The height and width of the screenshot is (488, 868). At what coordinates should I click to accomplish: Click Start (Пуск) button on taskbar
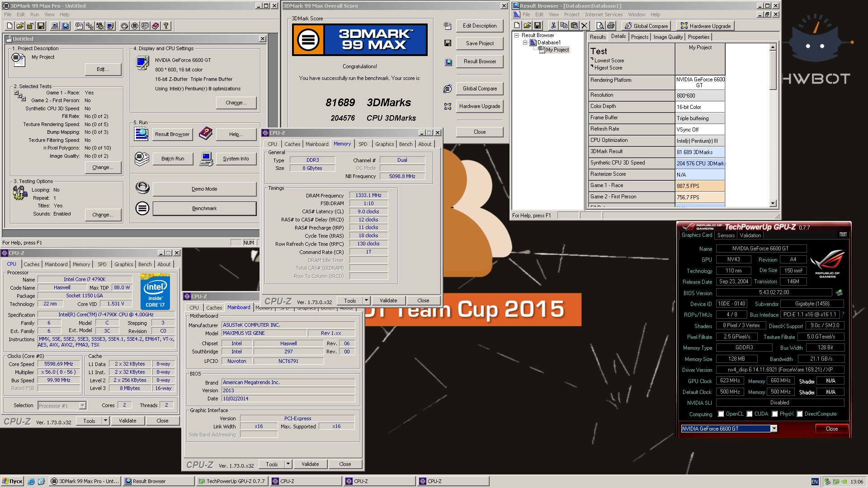tap(12, 482)
